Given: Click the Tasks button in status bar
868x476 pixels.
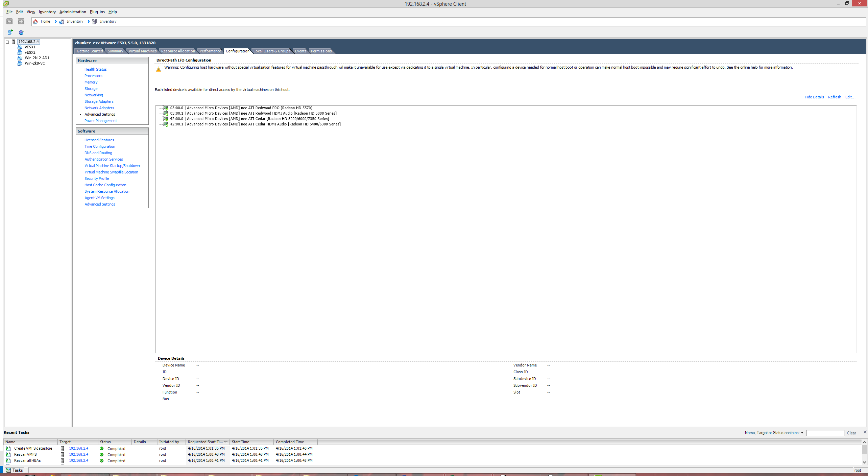Looking at the screenshot, I should coord(15,470).
